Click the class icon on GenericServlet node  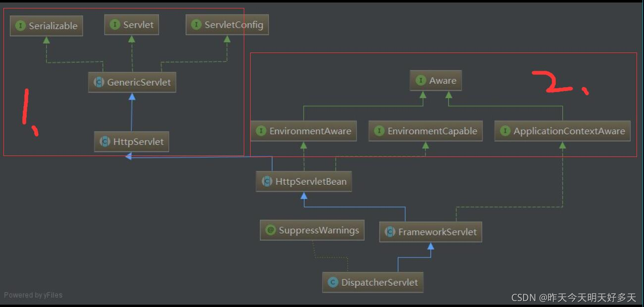coord(98,82)
